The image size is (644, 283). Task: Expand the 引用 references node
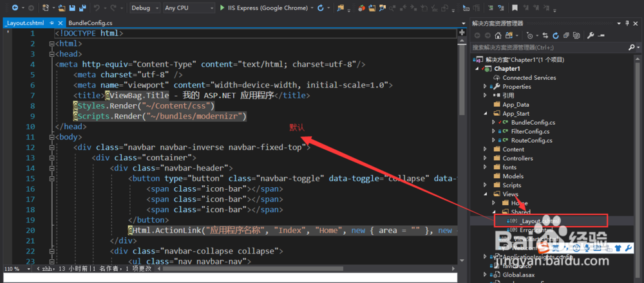[486, 96]
